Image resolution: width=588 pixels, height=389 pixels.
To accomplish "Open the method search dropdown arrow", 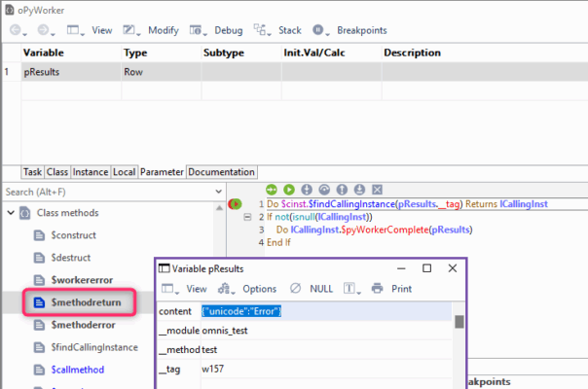I will point(216,193).
